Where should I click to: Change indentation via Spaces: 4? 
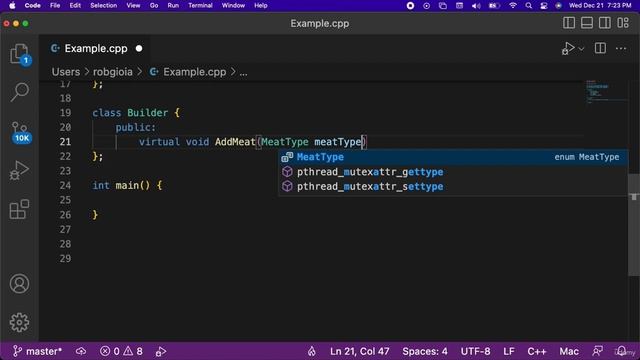tap(425, 351)
